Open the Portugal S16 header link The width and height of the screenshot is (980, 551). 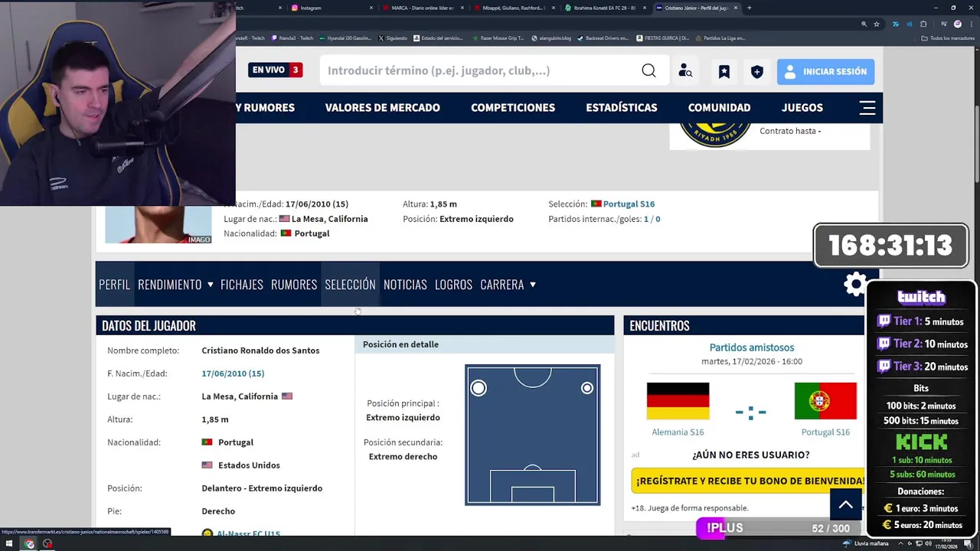[x=629, y=204]
